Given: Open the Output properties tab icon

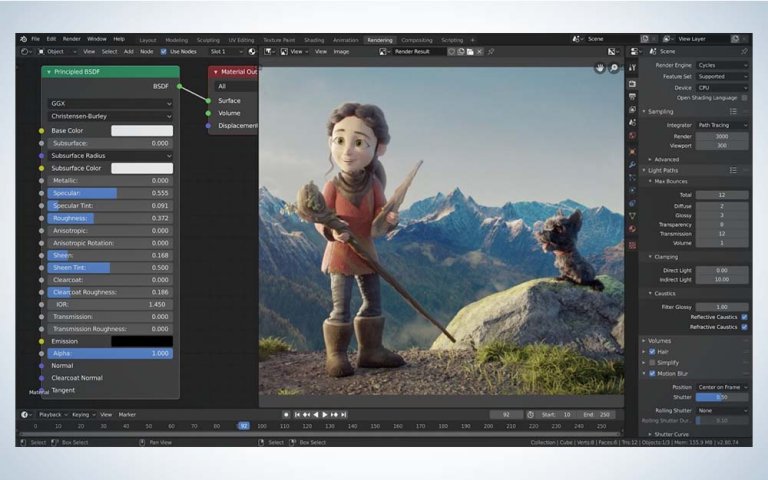Looking at the screenshot, I should point(632,96).
